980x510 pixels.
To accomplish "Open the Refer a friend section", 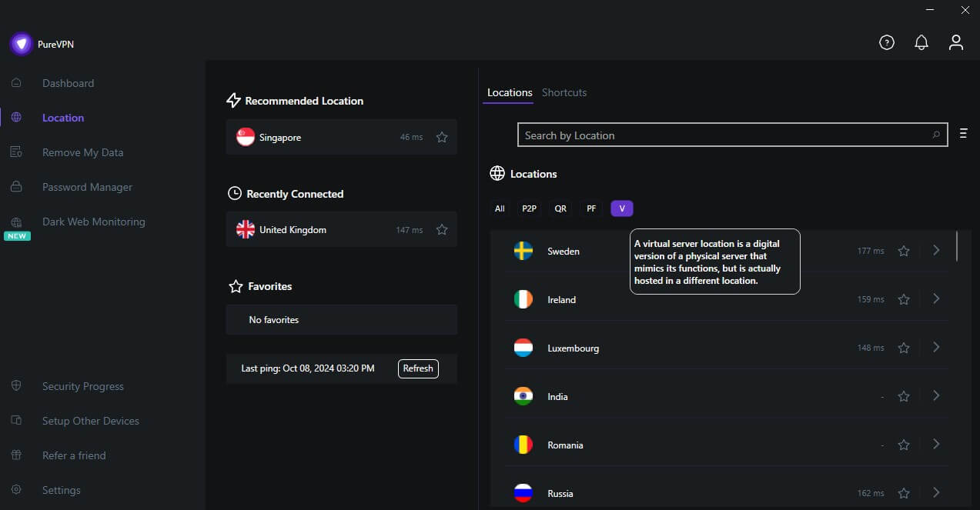I will 73,455.
